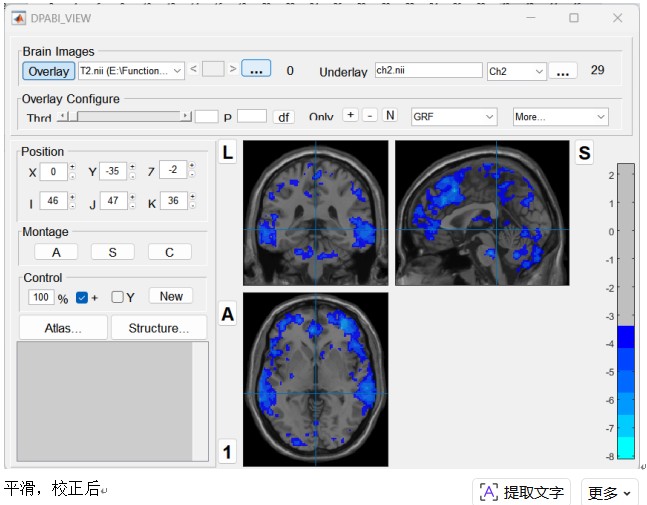
Task: Enable the 'Y' checkbox in Control
Action: [117, 297]
